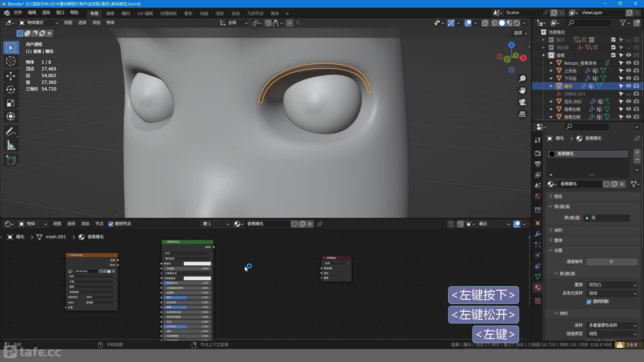Screen dimensions: 644x362
Task: Open the 窗口 menu
Action: tap(60, 13)
